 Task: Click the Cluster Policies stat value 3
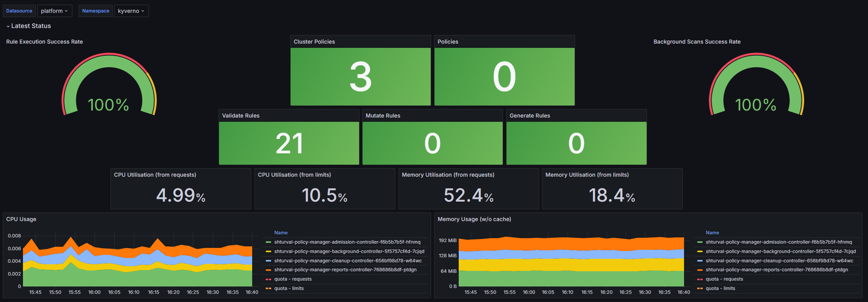pyautogui.click(x=360, y=77)
